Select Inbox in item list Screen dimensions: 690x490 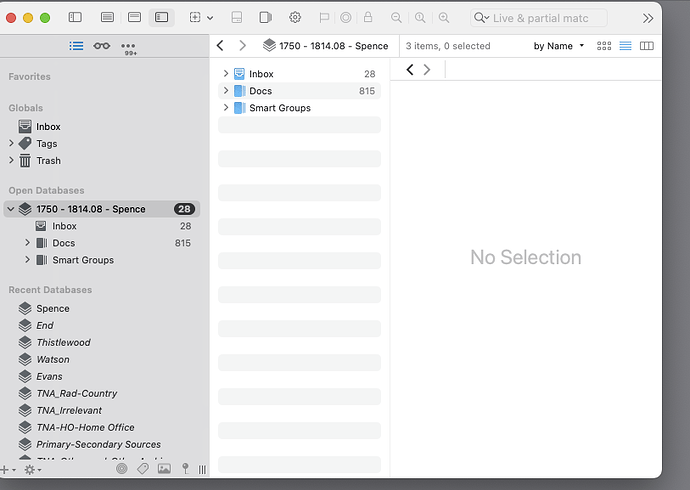299,74
